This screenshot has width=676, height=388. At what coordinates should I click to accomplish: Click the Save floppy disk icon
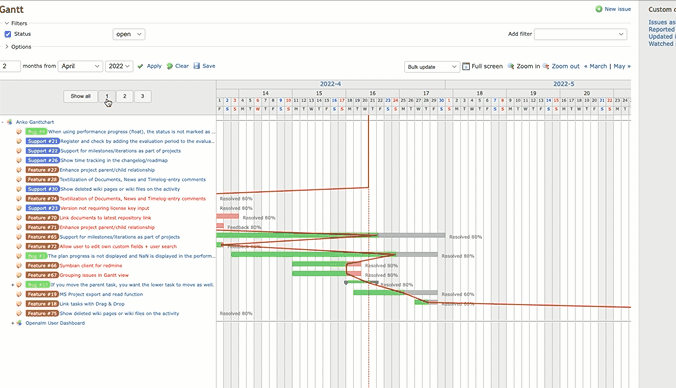197,66
